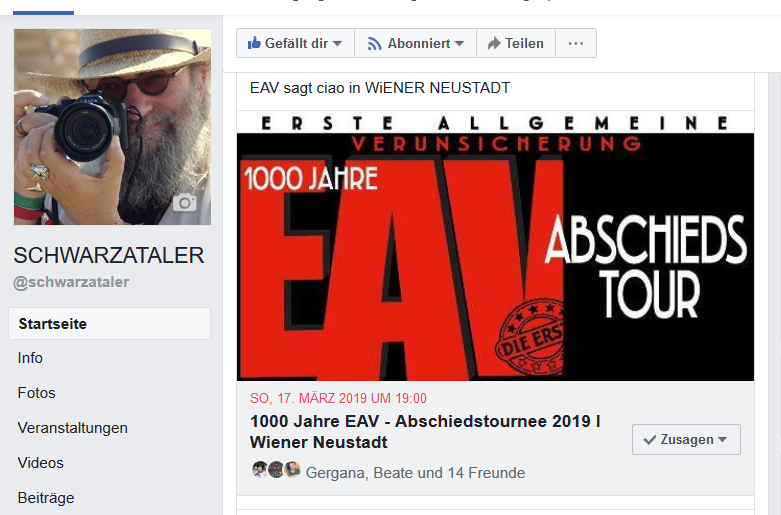Open the EAV Abschiedstour event banner image
Image resolution: width=781 pixels, height=515 pixels.
pyautogui.click(x=496, y=246)
